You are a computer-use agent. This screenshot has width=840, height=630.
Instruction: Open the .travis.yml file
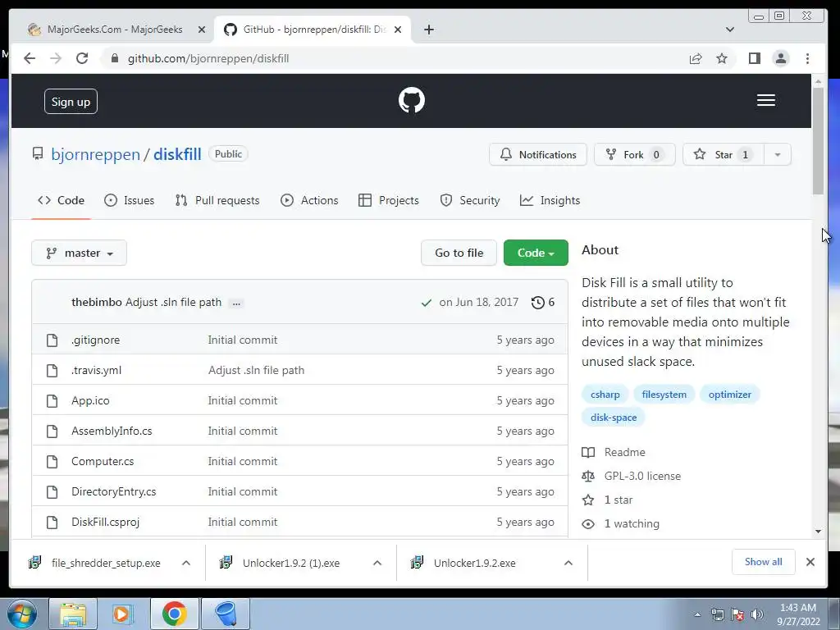tap(97, 371)
